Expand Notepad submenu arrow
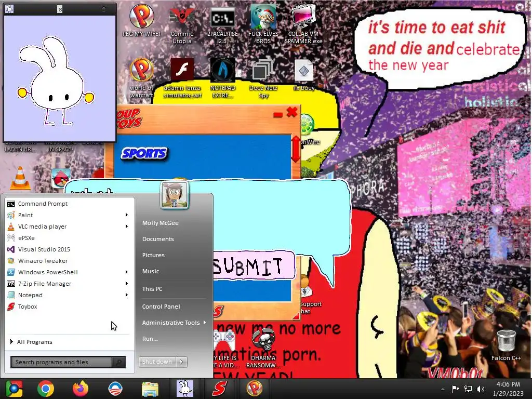532x399 pixels. click(x=127, y=295)
